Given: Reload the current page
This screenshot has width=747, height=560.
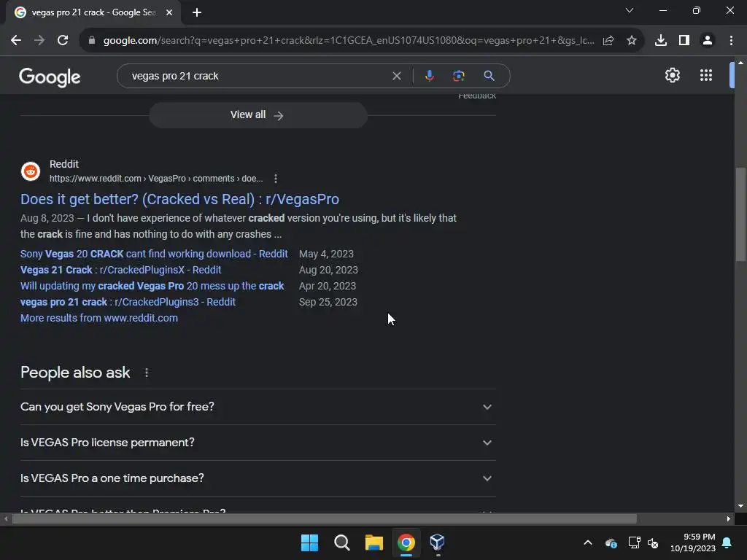Looking at the screenshot, I should tap(63, 41).
